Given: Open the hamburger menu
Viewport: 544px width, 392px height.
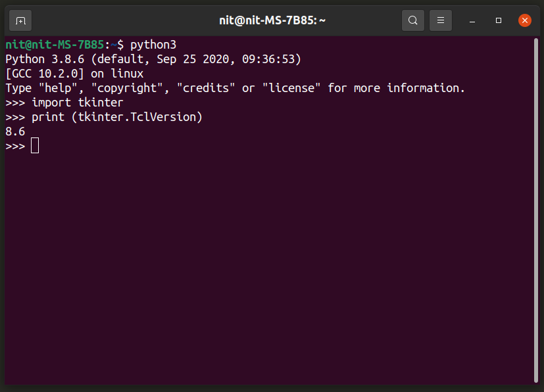Looking at the screenshot, I should pyautogui.click(x=441, y=20).
